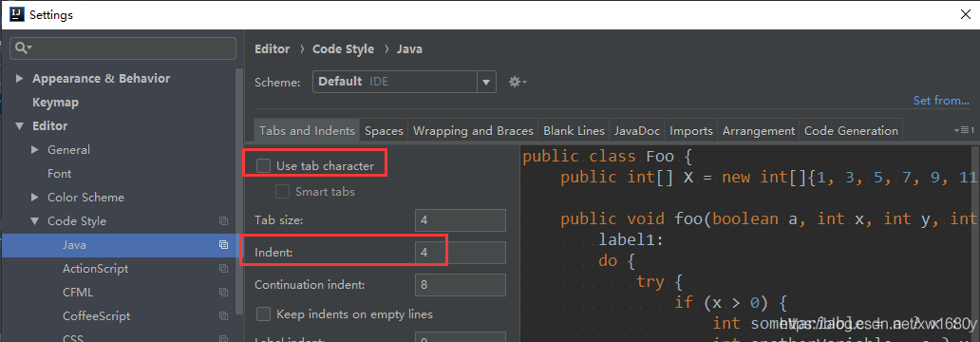Select ActionScript code style
The height and width of the screenshot is (342, 980).
point(96,269)
